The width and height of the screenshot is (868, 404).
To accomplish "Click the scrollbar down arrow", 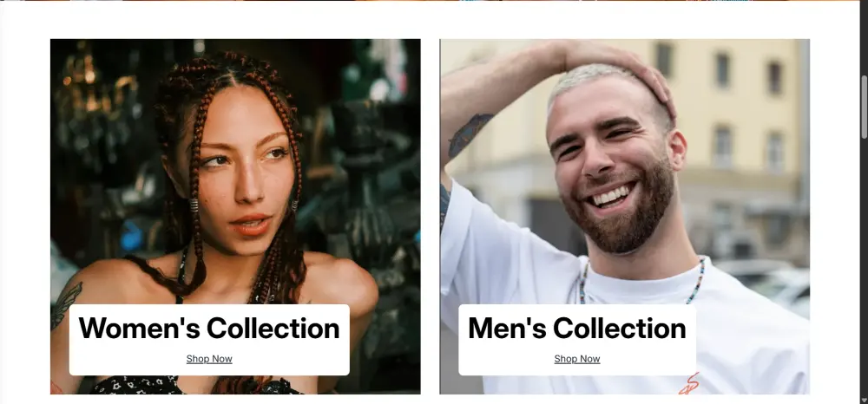I will pyautogui.click(x=865, y=399).
